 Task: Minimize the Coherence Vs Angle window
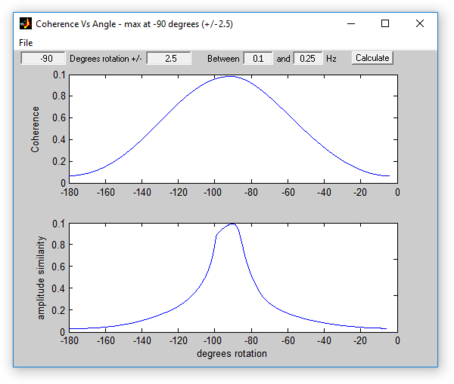point(351,24)
